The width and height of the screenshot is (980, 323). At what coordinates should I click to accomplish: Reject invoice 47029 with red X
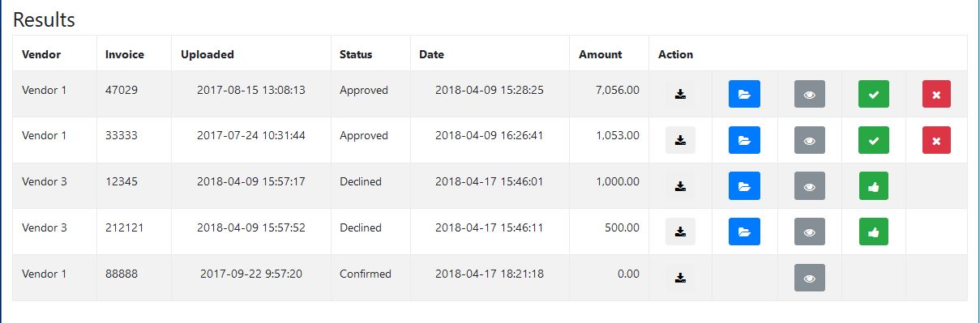936,94
